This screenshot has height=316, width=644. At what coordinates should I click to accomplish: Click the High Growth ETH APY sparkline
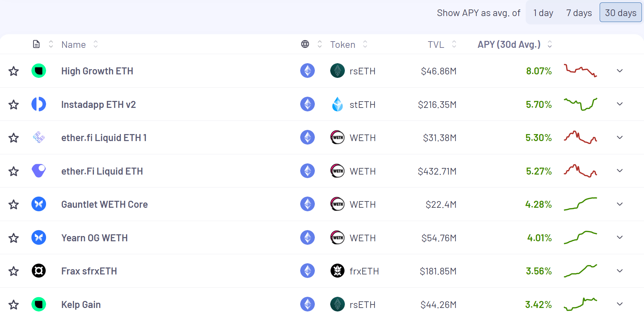click(x=580, y=71)
